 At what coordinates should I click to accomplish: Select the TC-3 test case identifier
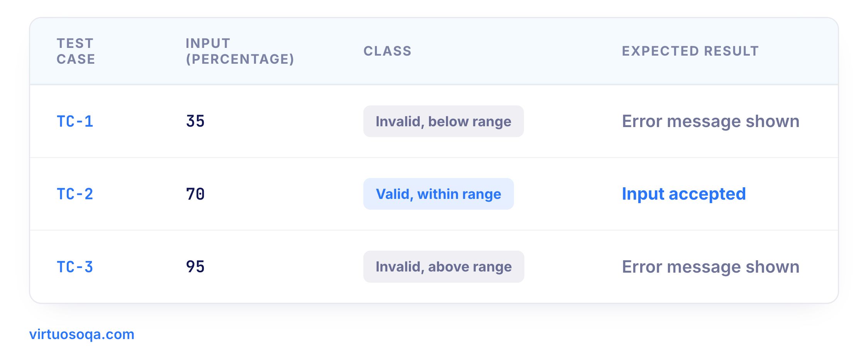75,267
